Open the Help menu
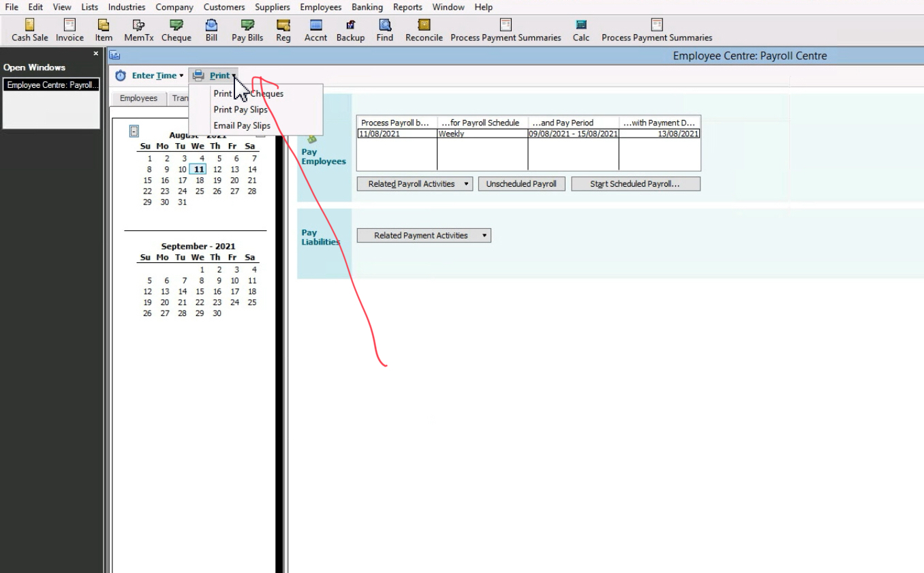 483,7
